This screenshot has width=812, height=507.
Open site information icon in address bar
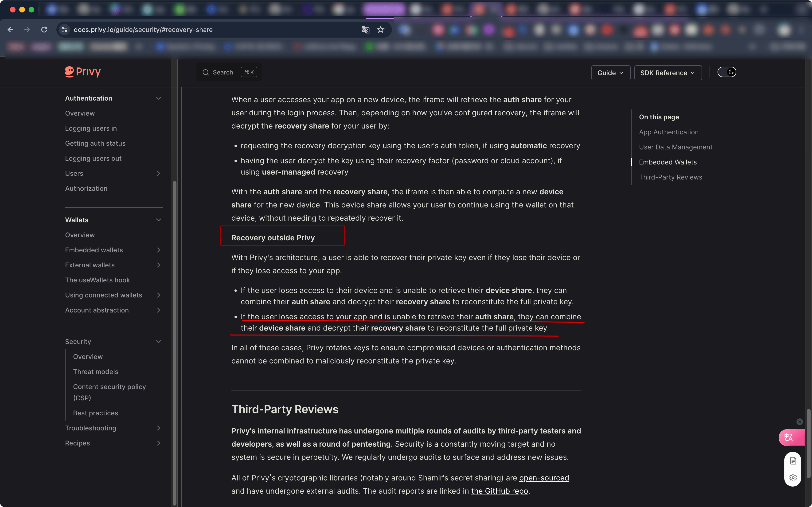tap(64, 30)
